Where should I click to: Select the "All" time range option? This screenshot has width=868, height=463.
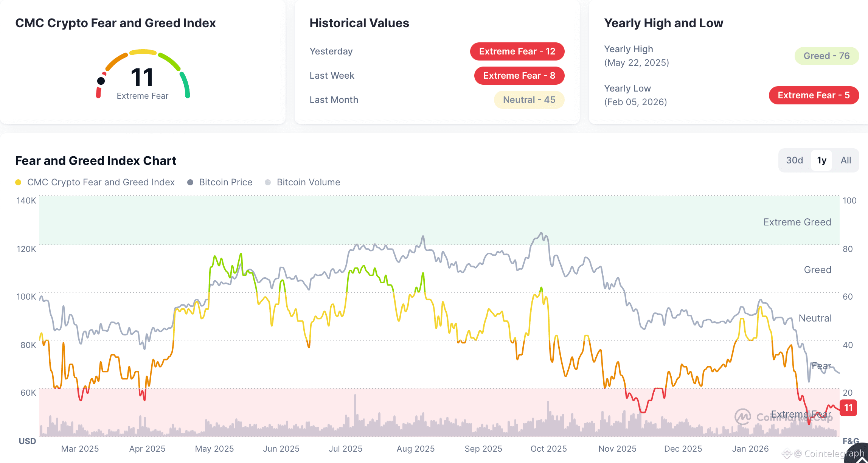[x=846, y=160]
